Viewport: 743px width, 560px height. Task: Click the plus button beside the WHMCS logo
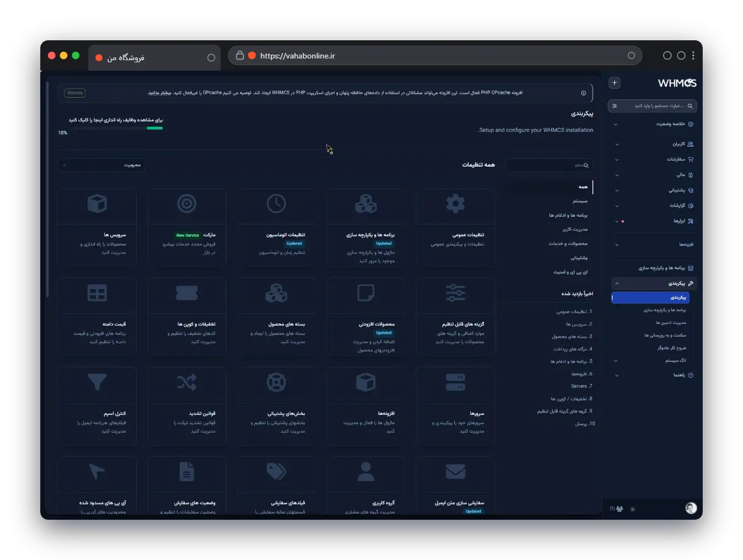click(x=614, y=83)
